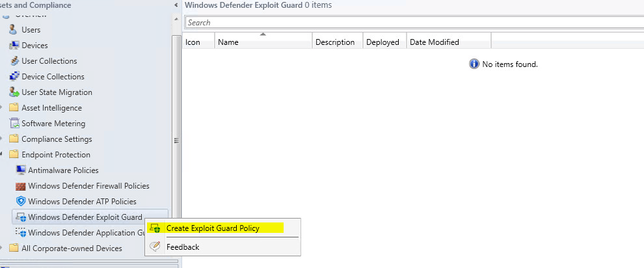Open User Collections node

coord(49,60)
